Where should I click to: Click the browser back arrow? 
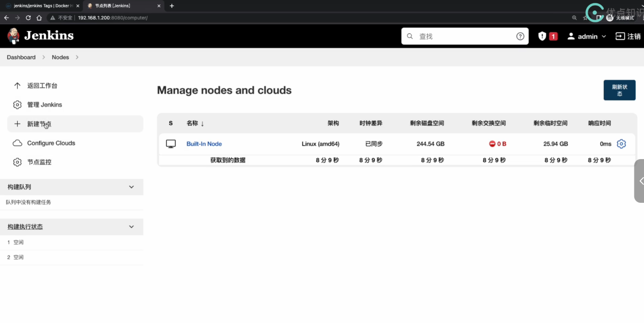tap(6, 18)
